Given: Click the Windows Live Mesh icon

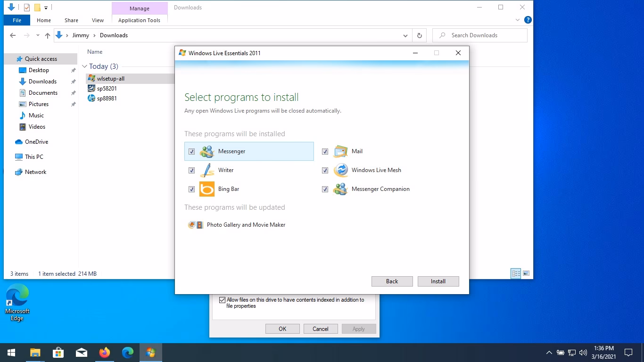Looking at the screenshot, I should point(340,170).
